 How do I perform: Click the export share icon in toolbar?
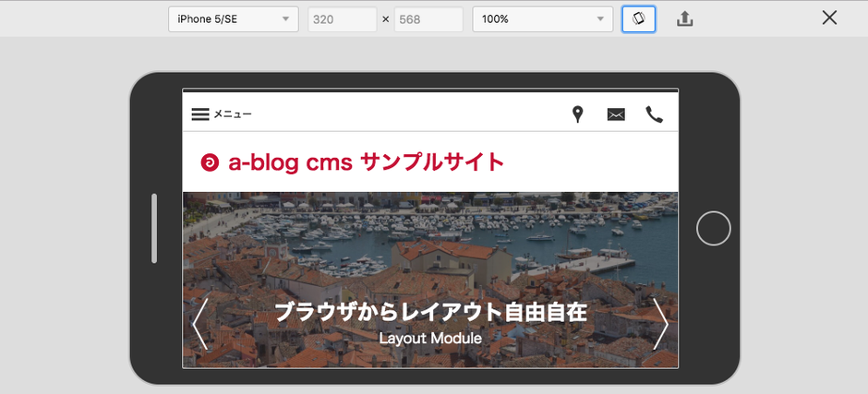tap(684, 18)
